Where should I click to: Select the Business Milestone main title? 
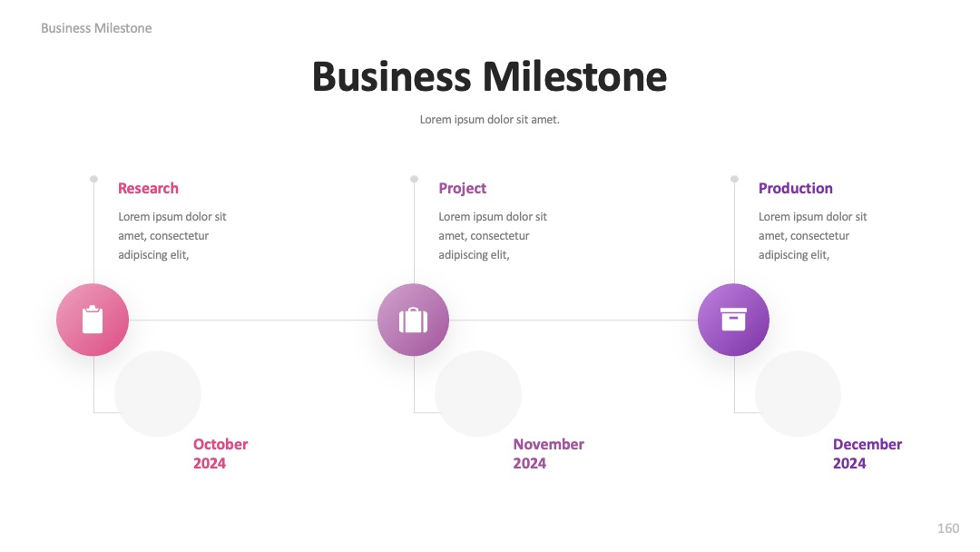pyautogui.click(x=489, y=76)
